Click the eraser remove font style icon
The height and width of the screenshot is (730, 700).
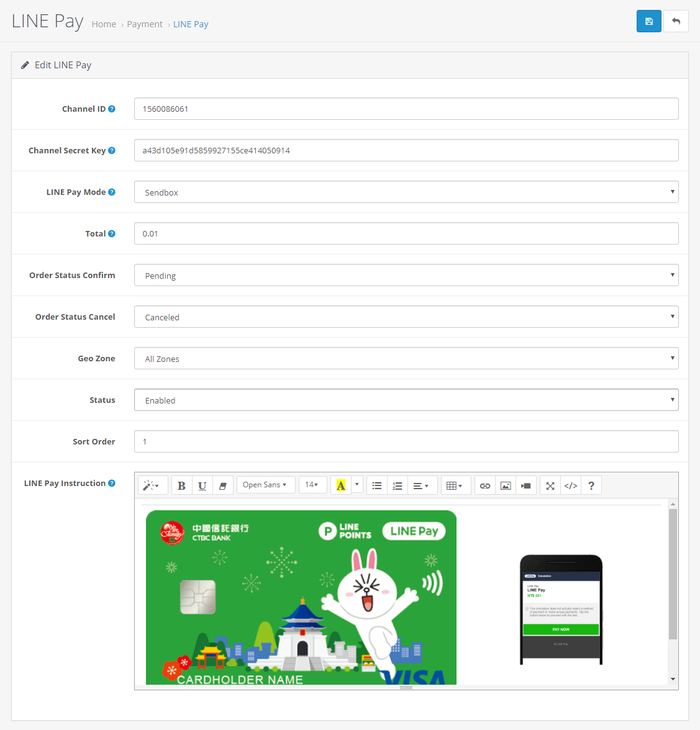pyautogui.click(x=222, y=485)
